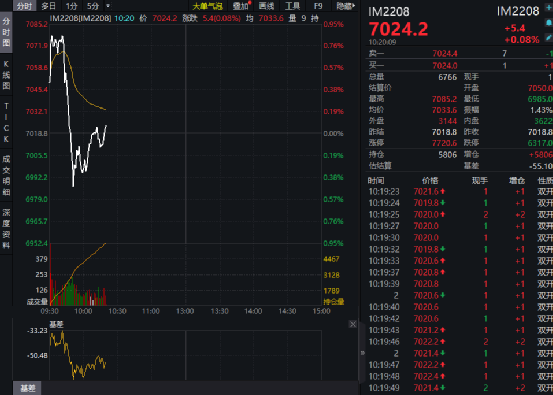Image resolution: width=553 pixels, height=395 pixels.
Task: Select the trade row at 10:19:43
Action: click(460, 330)
